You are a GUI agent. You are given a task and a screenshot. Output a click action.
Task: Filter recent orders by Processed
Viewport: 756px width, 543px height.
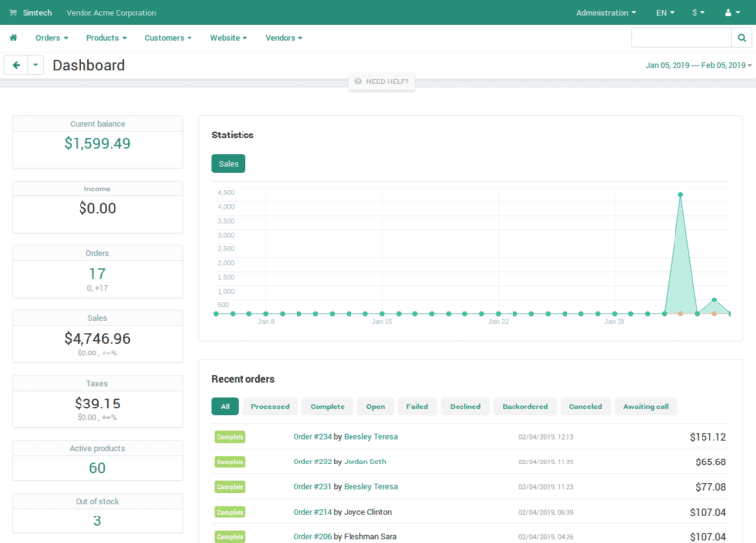click(x=270, y=407)
